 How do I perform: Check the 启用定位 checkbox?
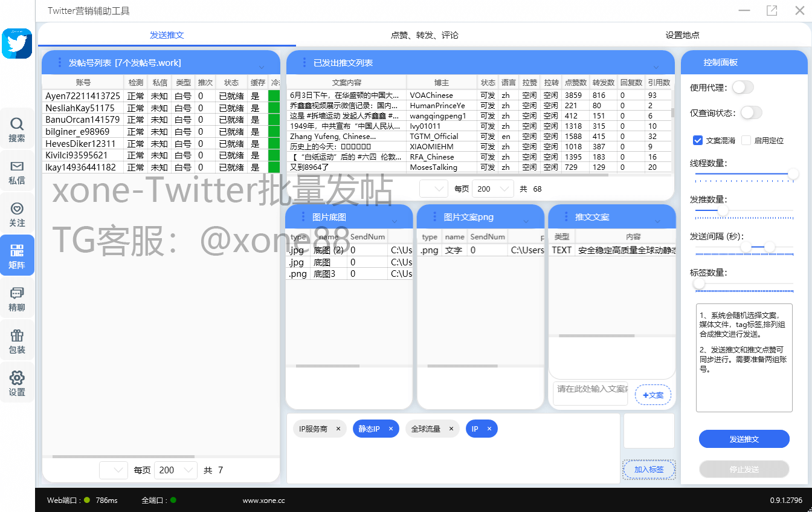(x=746, y=140)
